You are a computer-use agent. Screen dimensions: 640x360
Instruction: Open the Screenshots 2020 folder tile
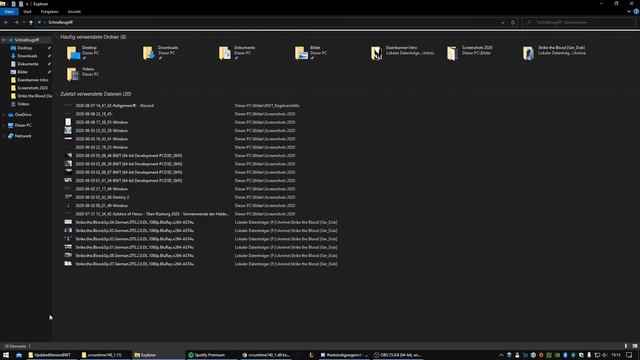tap(471, 53)
